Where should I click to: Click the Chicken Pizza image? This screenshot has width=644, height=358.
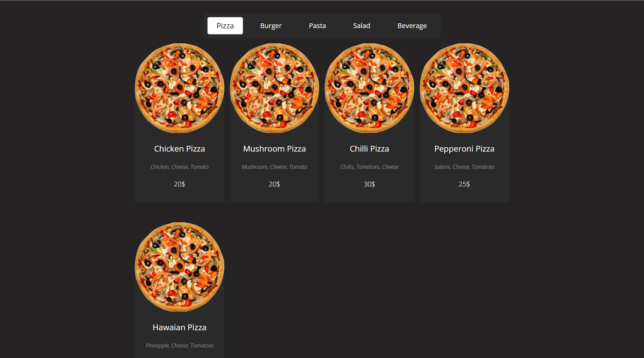pos(179,88)
